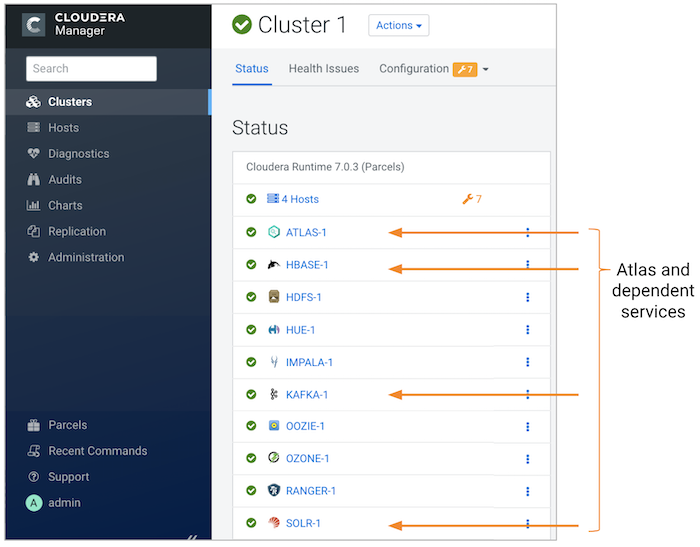Click into the Search field
This screenshot has height=547, width=700.
[x=91, y=69]
